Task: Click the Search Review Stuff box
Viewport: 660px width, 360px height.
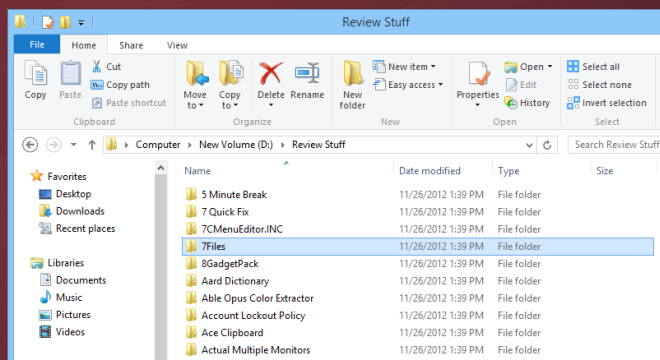Action: pos(614,145)
